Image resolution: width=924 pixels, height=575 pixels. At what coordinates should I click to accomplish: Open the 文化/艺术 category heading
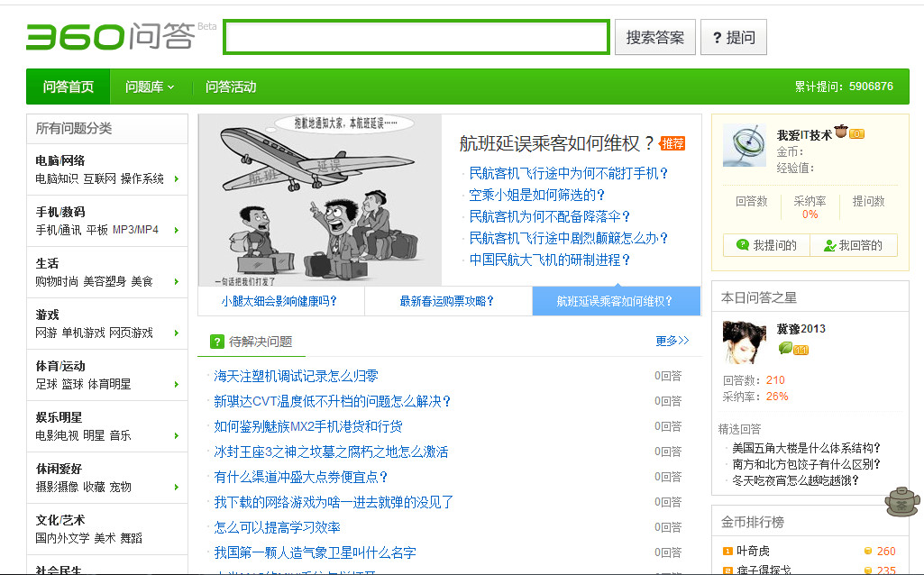pos(60,520)
